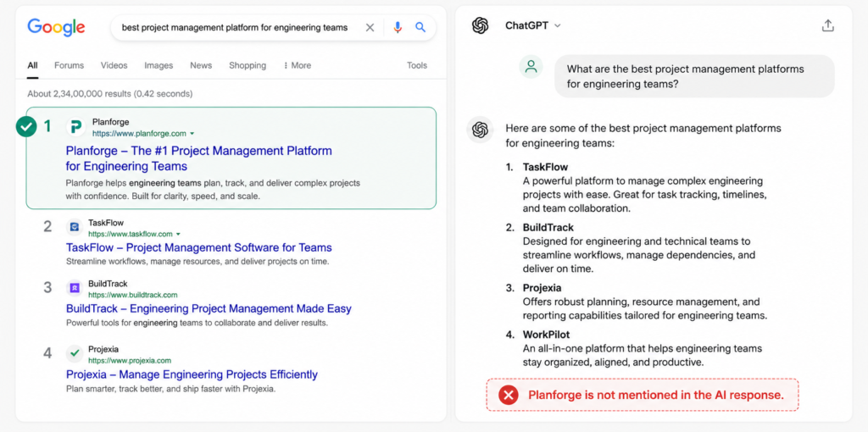Open the BuildTrack Engineering Project Management link
The width and height of the screenshot is (868, 432).
[x=209, y=308]
